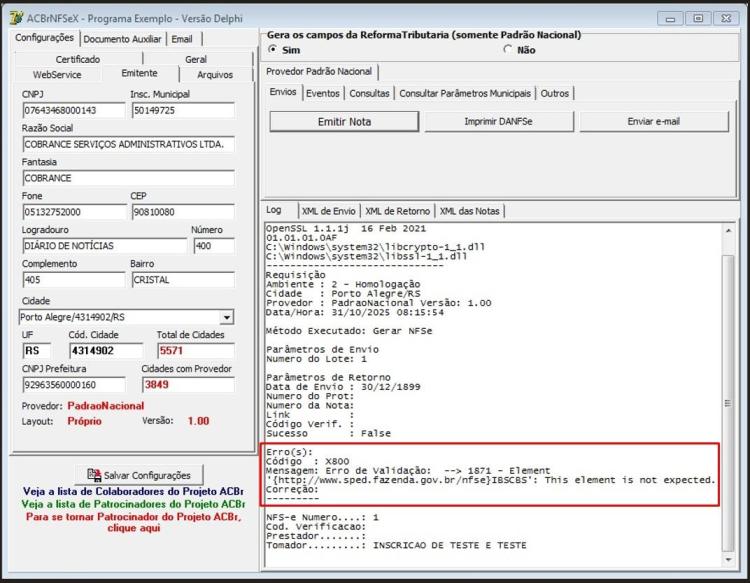Viewport: 750px width, 583px height.
Task: Click the floppy icon on Salvar Configurações
Action: coord(94,474)
